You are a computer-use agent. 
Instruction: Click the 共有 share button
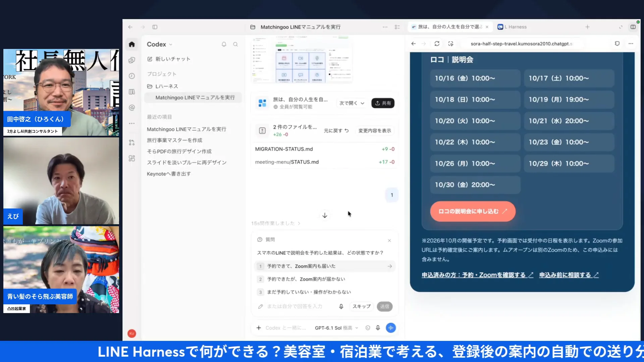(x=383, y=103)
